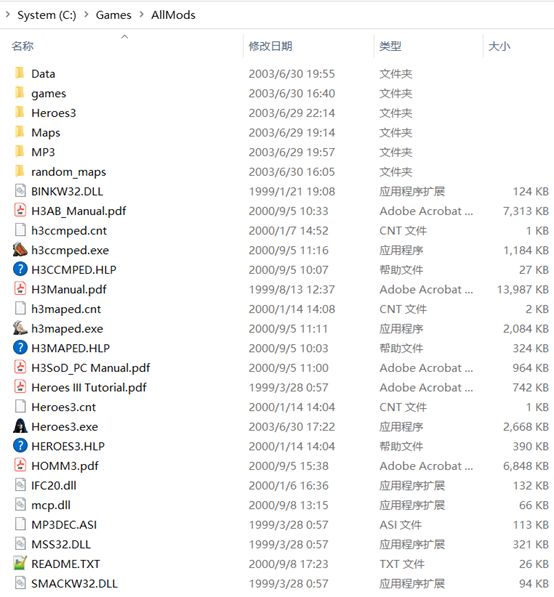Click the date 2003/6/30 17:22
The image size is (554, 597).
(292, 426)
